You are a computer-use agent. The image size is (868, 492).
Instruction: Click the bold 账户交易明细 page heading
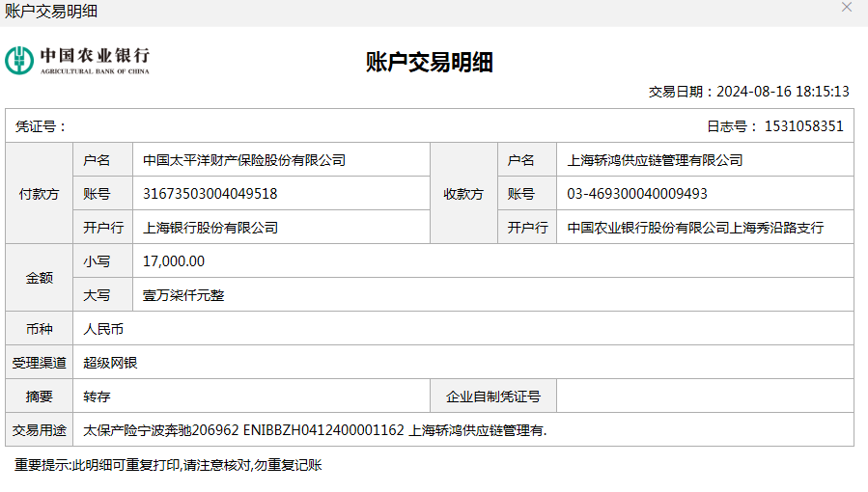click(430, 63)
